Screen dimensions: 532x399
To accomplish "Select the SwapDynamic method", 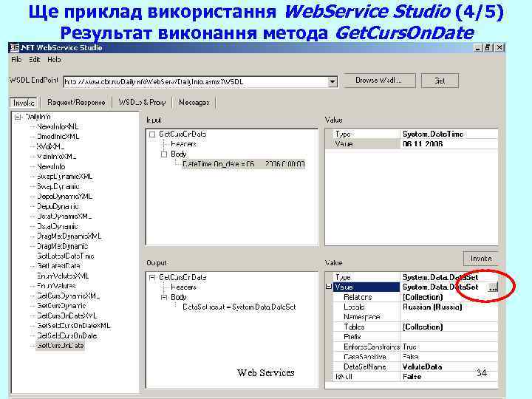I will pyautogui.click(x=58, y=187).
